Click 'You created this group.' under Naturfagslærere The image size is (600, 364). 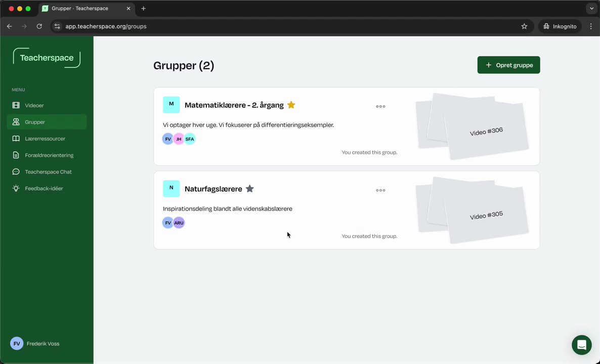[x=369, y=236]
